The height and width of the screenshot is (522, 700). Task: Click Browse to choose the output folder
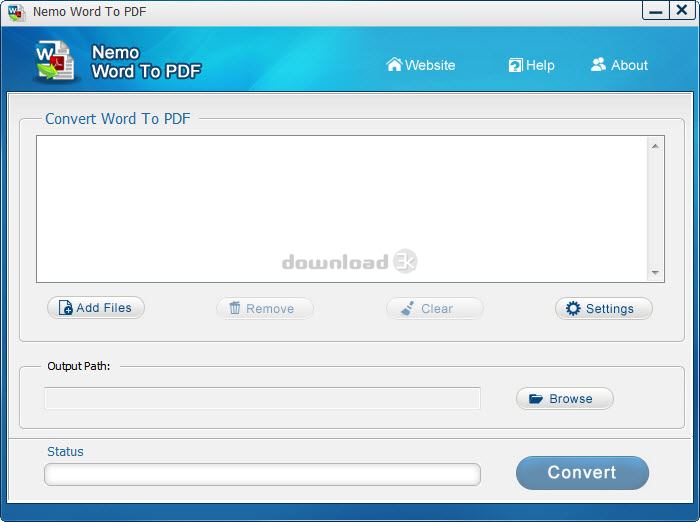(565, 398)
